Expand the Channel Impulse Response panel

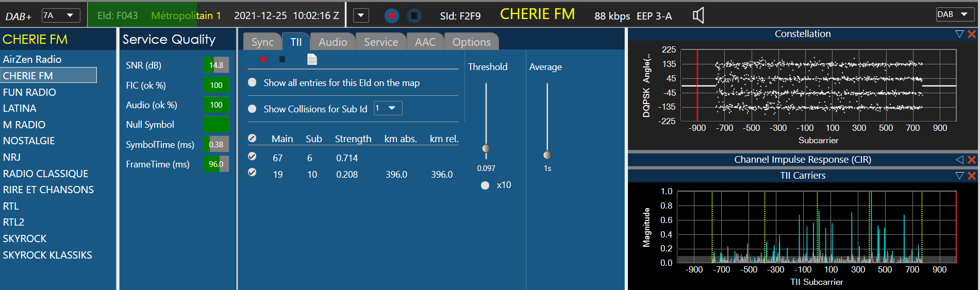pos(959,160)
